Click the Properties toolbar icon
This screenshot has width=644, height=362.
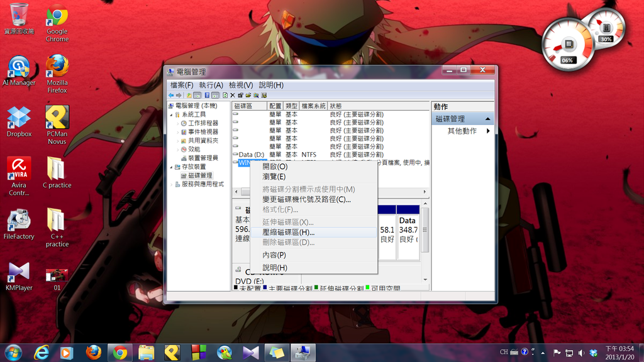pos(240,96)
